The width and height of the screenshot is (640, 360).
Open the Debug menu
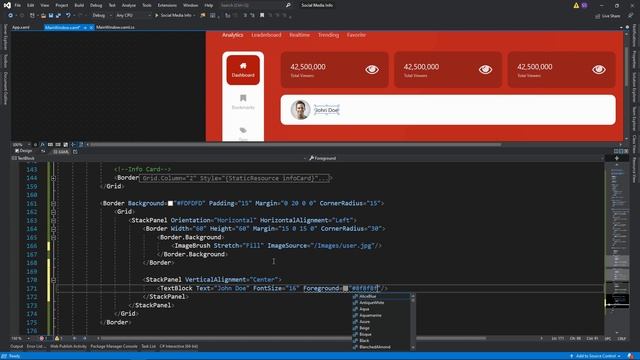tap(96, 5)
